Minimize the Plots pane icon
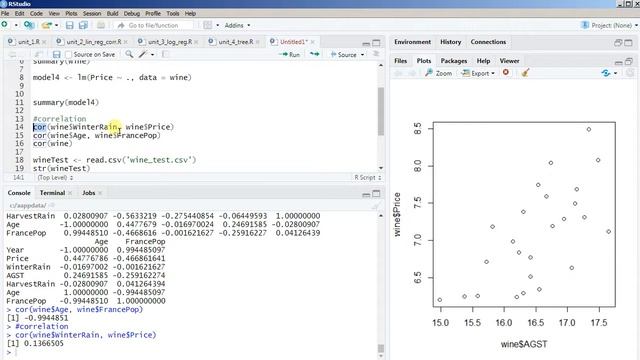Screen dimensions: 640x360 click(x=619, y=62)
